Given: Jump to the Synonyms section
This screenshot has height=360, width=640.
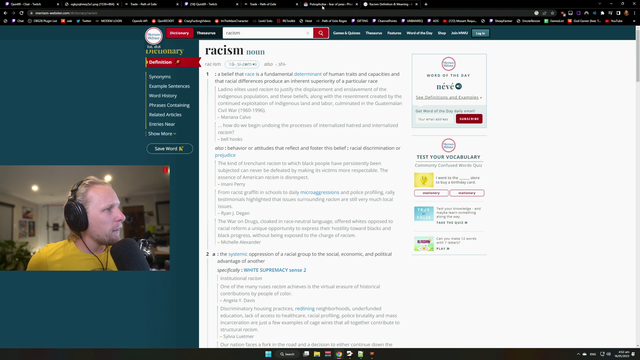Looking at the screenshot, I should click(x=160, y=77).
